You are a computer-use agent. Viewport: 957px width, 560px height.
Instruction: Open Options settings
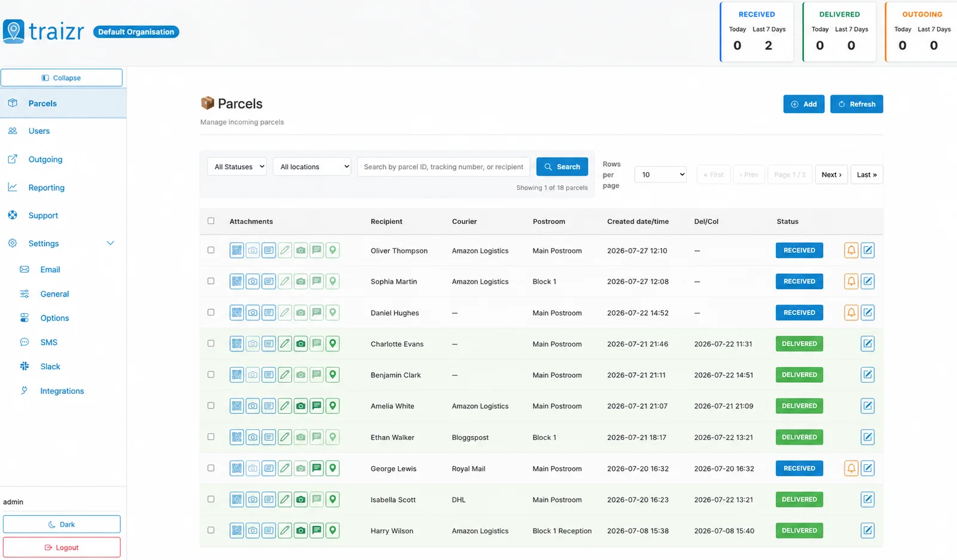(x=54, y=318)
